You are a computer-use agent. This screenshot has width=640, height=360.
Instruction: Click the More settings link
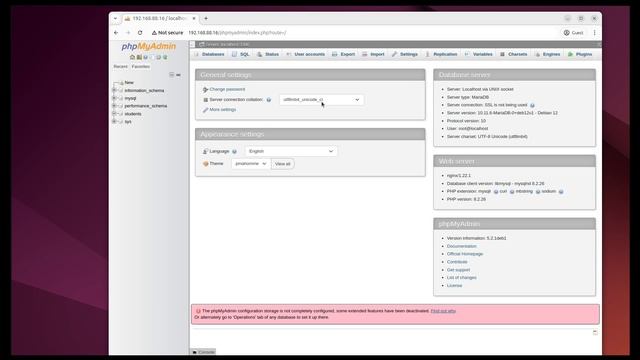pos(222,110)
